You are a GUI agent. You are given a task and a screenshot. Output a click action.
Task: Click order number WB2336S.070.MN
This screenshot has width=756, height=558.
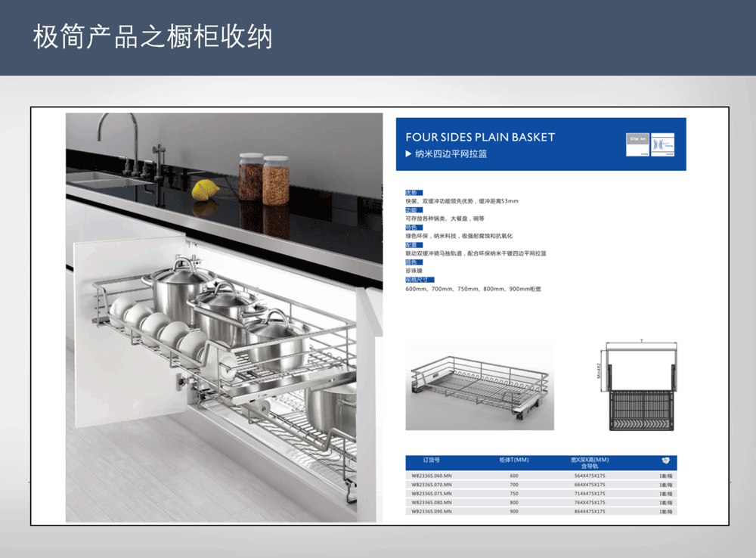[432, 485]
